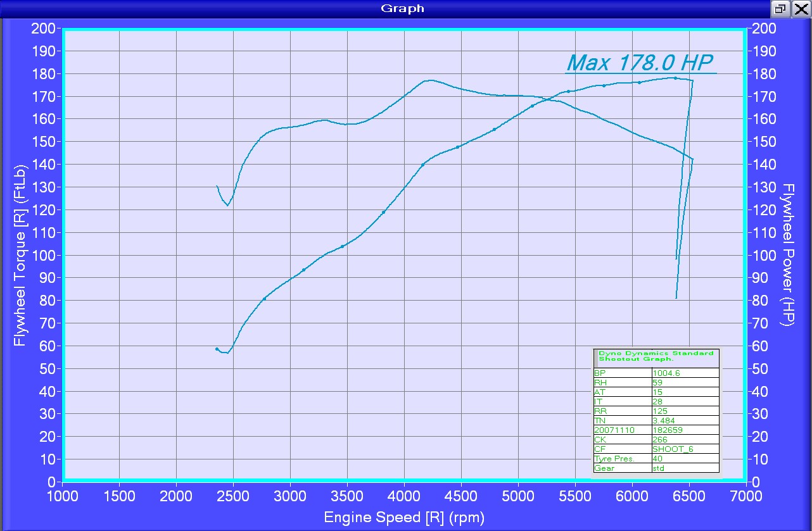812x531 pixels.
Task: Click the IT value 28 cell
Action: point(685,402)
